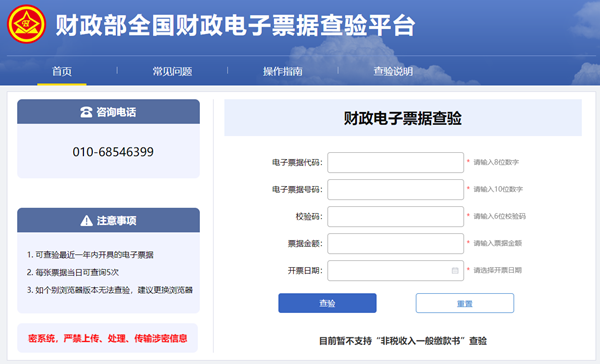Viewport: 600px width, 364px height.
Task: Click the 注意事项 panel header
Action: point(108,220)
